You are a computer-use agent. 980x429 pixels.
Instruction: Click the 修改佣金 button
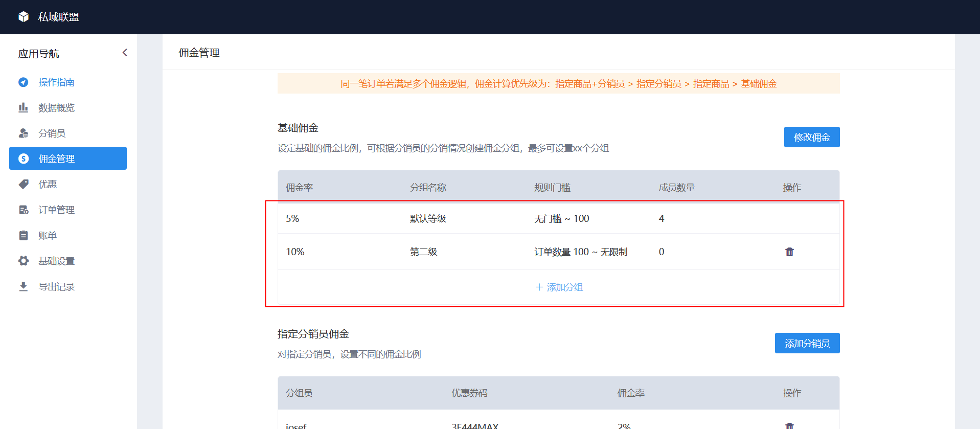(812, 137)
